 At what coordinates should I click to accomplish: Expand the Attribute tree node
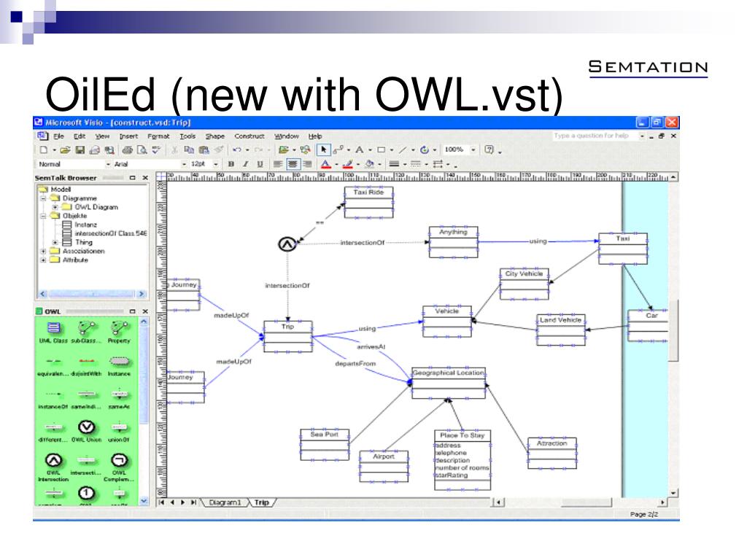tap(43, 260)
